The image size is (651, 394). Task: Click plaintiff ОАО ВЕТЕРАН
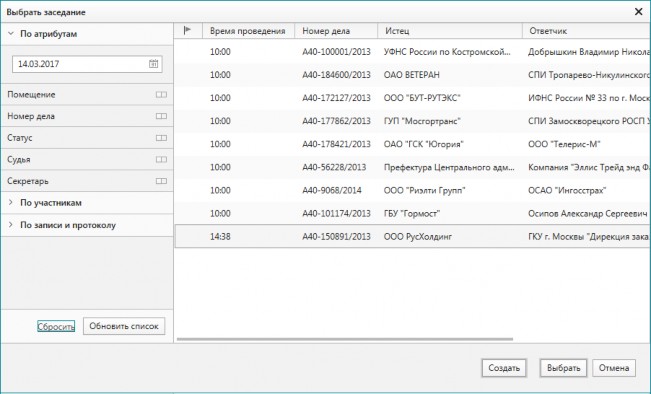pyautogui.click(x=411, y=75)
